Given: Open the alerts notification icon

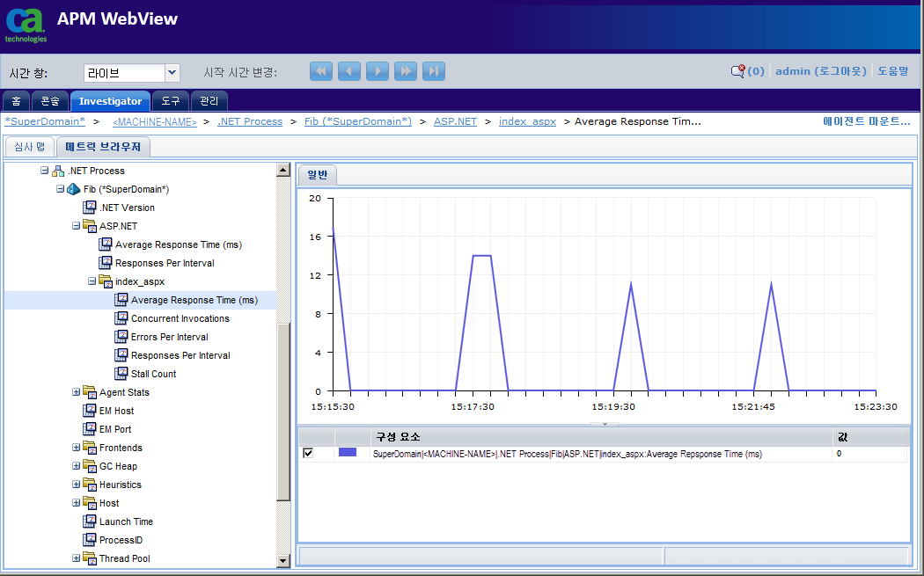Looking at the screenshot, I should coord(737,71).
